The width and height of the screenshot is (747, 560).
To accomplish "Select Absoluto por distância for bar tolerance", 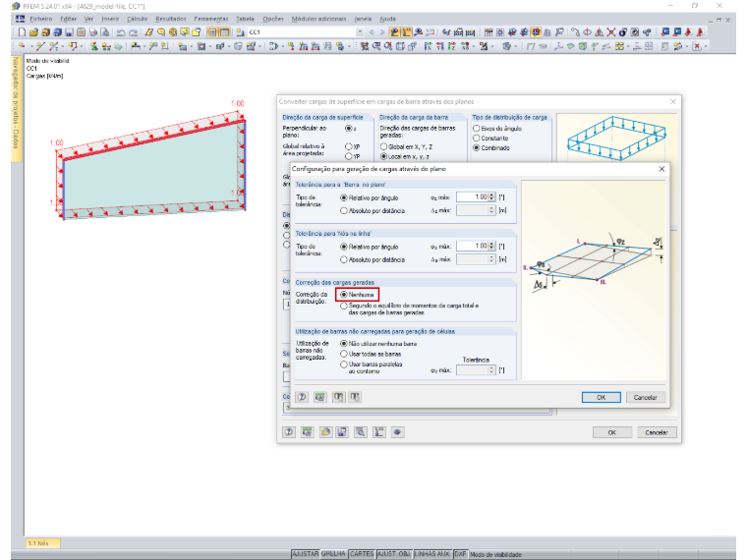I will [343, 210].
